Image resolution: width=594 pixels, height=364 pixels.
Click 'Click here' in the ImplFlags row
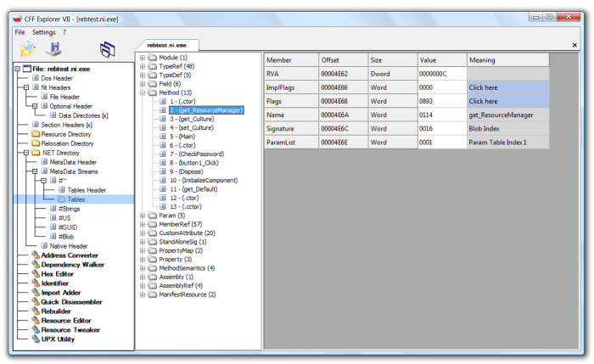pyautogui.click(x=484, y=87)
